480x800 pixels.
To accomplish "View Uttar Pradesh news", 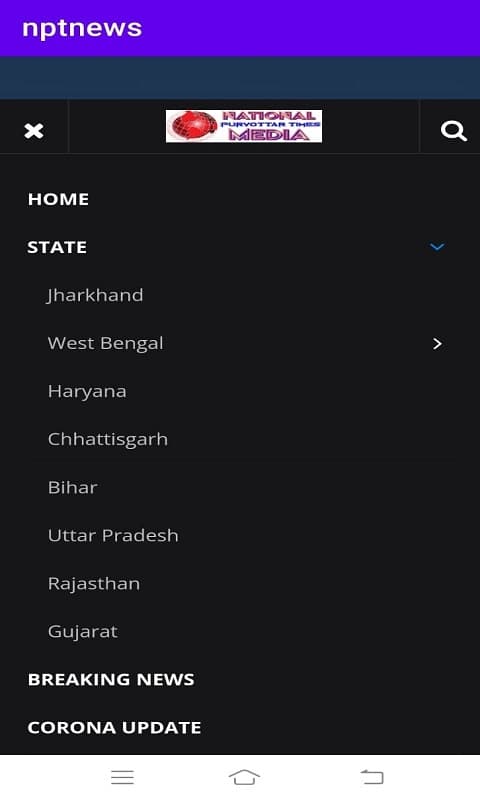I will (113, 536).
